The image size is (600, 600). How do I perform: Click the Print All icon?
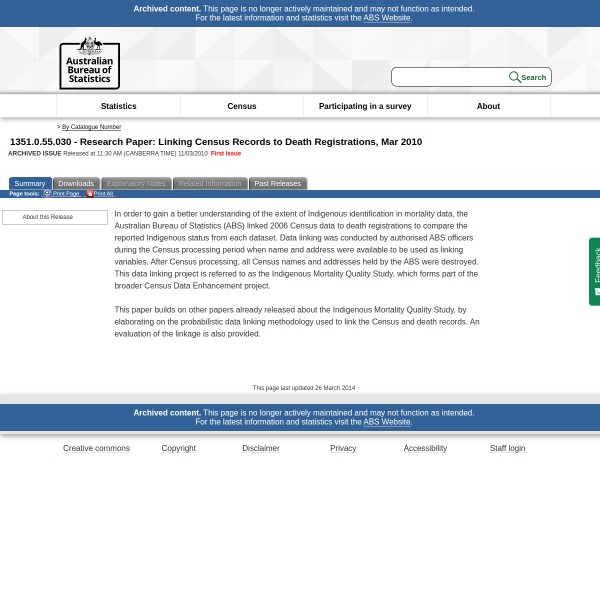point(89,194)
